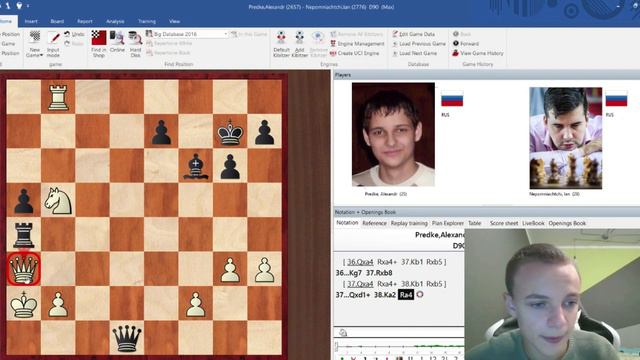Click the highlighted move Ra4 in notation
640x360 pixels.
[406, 295]
